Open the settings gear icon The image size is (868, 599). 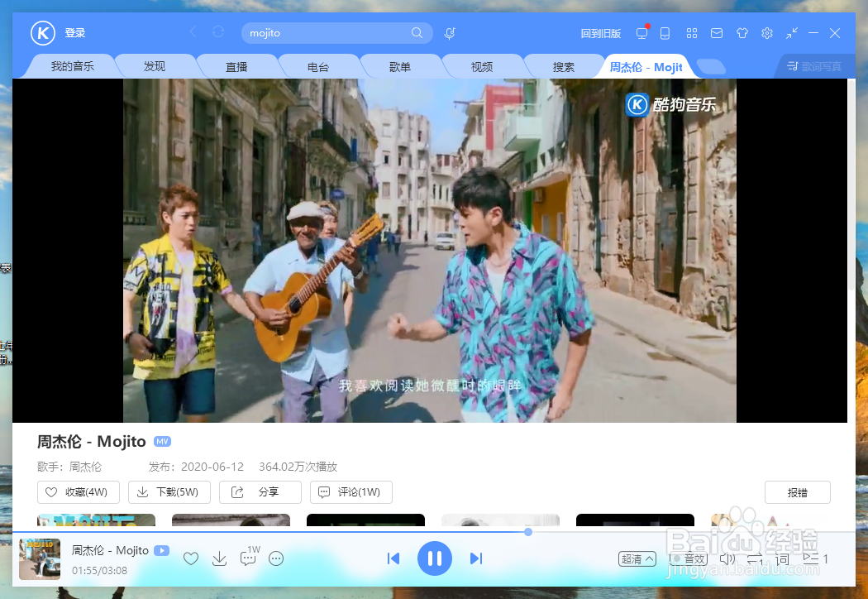(x=766, y=33)
